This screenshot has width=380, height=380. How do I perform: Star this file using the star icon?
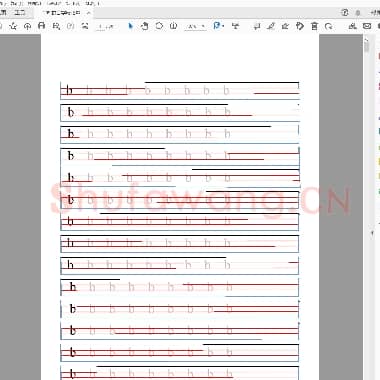[x=13, y=26]
